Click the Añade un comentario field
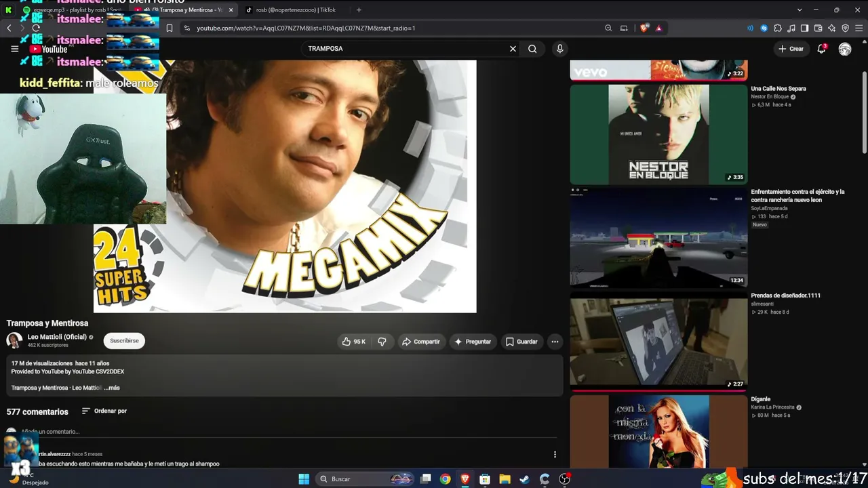The height and width of the screenshot is (488, 868). pyautogui.click(x=288, y=432)
